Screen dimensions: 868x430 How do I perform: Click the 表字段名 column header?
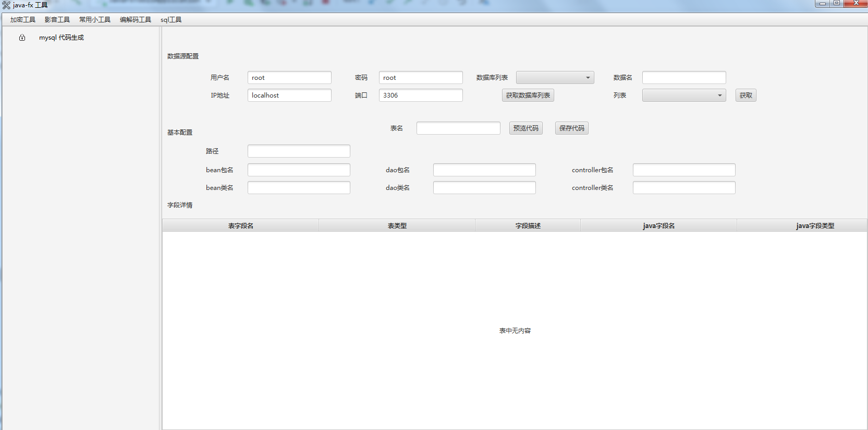click(240, 226)
